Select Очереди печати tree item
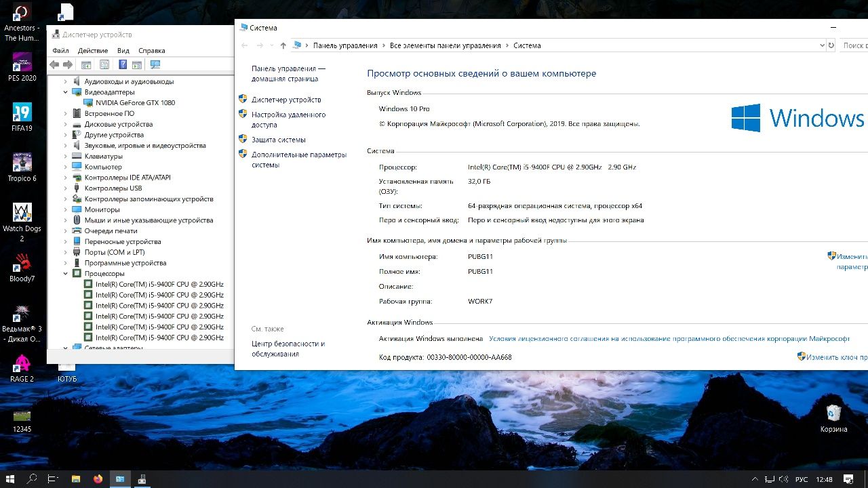Viewport: 868px width, 488px height. 111,231
